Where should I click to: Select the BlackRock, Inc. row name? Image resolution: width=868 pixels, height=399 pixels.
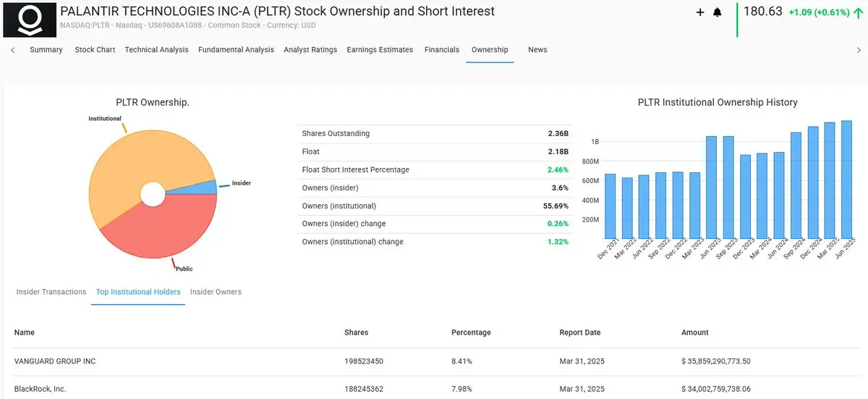point(41,389)
